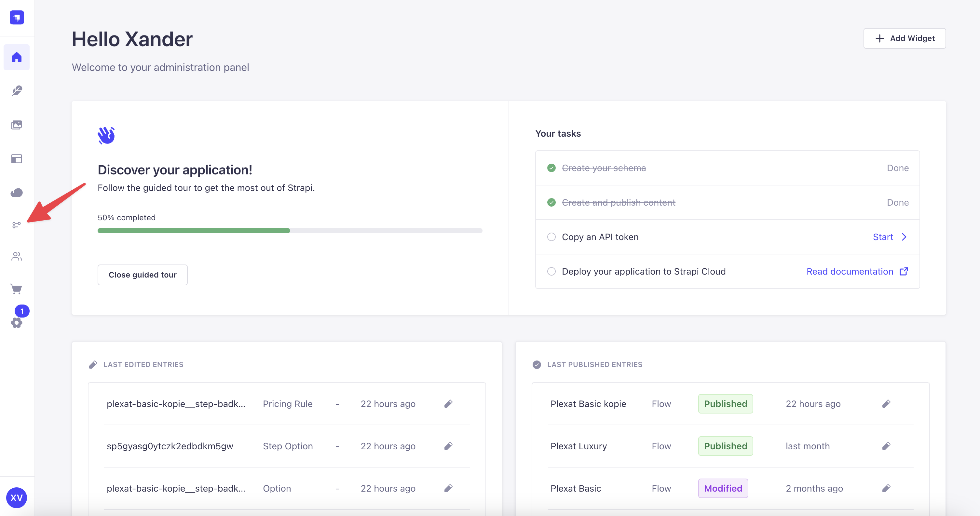Open the users group icon in sidebar

(17, 256)
